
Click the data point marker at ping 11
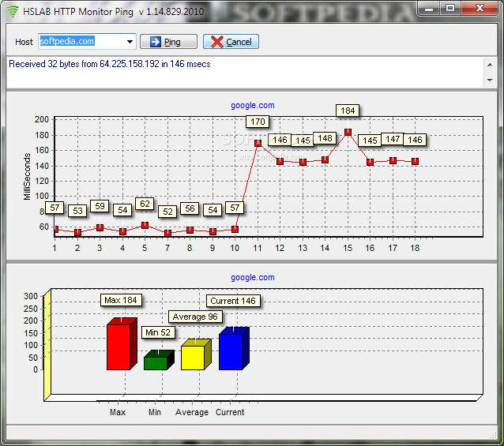pyautogui.click(x=258, y=143)
